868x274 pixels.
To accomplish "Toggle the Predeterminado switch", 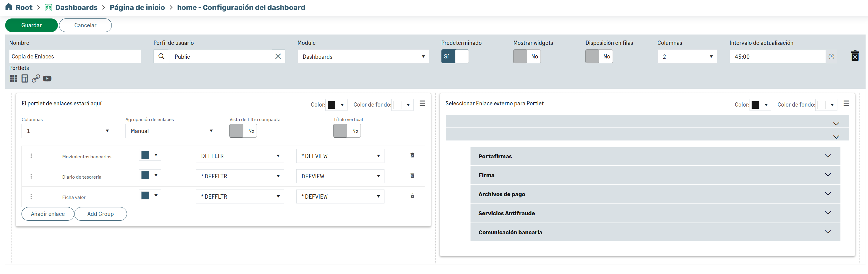I will [454, 56].
